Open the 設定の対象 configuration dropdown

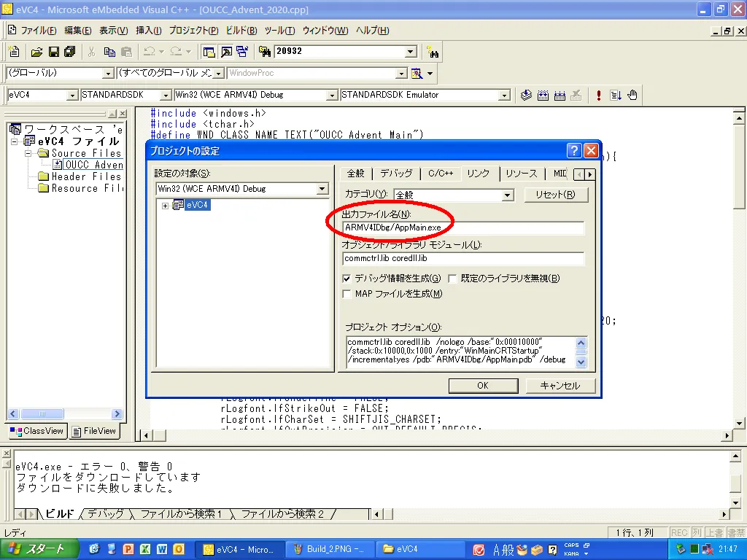click(322, 189)
